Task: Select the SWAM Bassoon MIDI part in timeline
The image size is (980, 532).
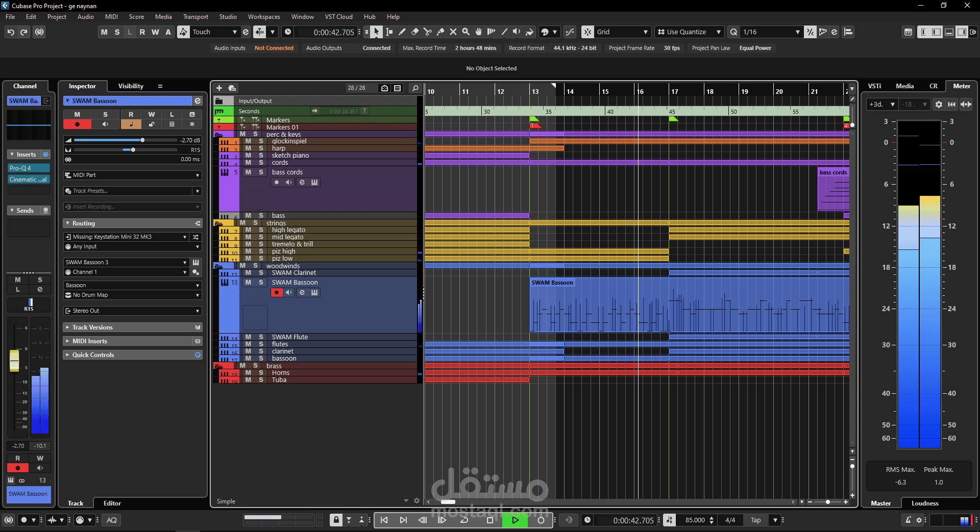Action: pyautogui.click(x=690, y=305)
